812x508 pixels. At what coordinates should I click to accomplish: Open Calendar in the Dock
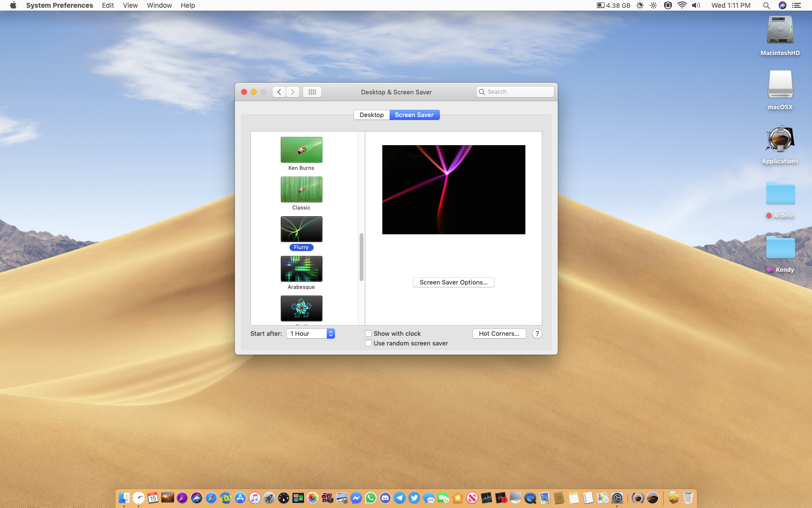pos(153,497)
